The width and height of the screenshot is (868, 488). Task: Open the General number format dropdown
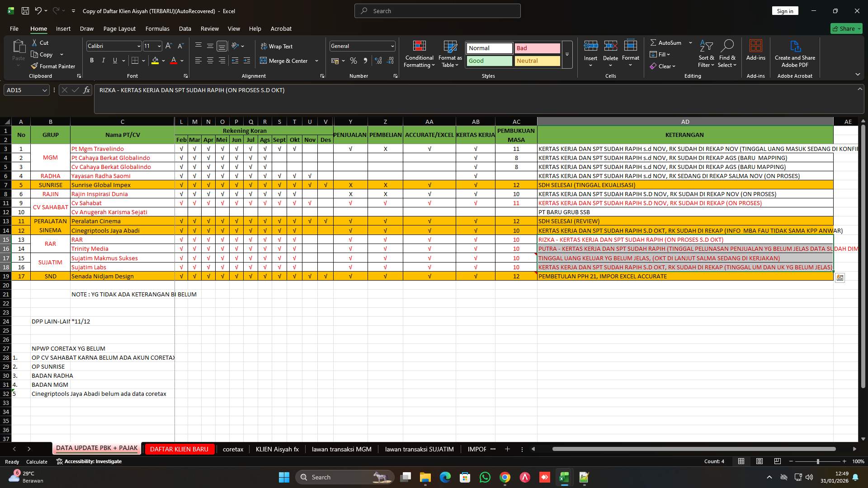392,46
